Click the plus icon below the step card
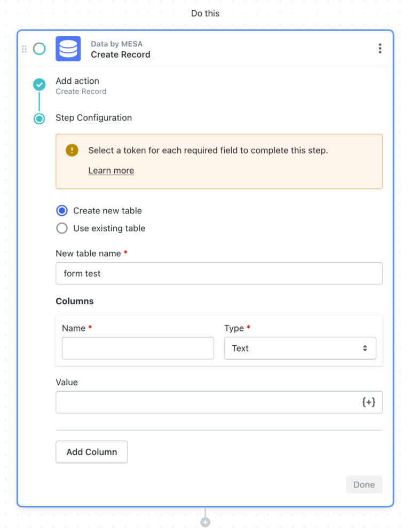This screenshot has height=532, width=410. [x=205, y=521]
